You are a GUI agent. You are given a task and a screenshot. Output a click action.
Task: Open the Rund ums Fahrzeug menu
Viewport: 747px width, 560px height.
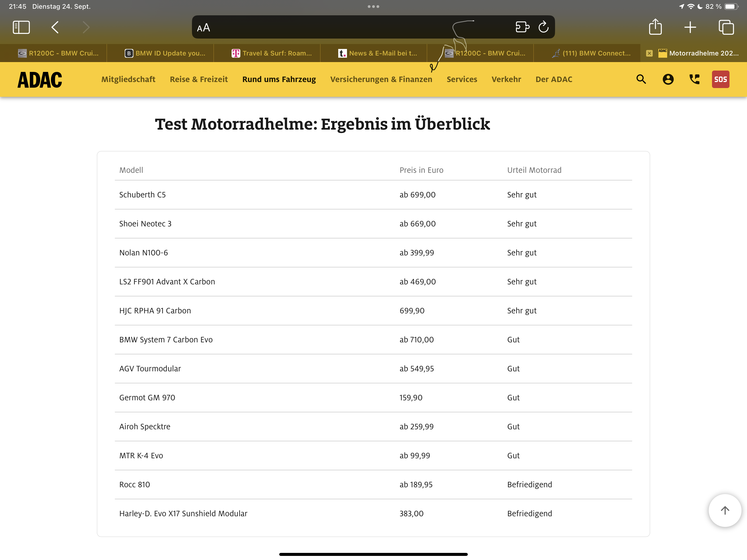[x=279, y=79]
